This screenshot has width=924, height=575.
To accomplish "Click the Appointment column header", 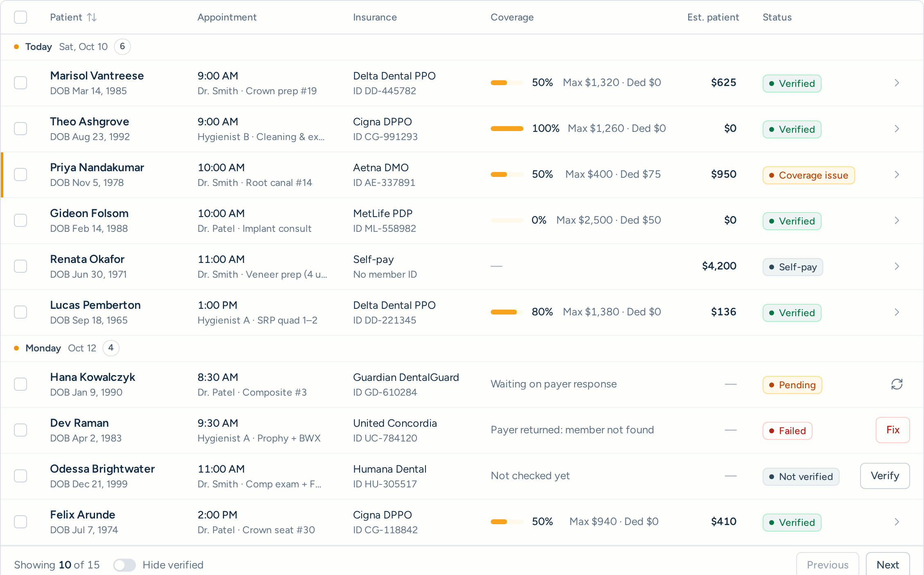I will [x=227, y=17].
